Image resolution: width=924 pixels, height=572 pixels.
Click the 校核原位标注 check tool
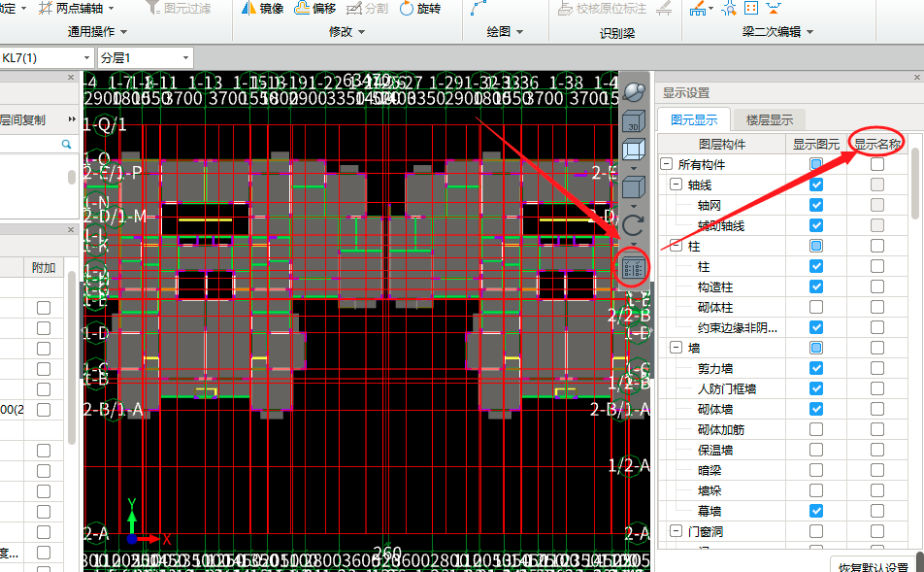pyautogui.click(x=602, y=9)
